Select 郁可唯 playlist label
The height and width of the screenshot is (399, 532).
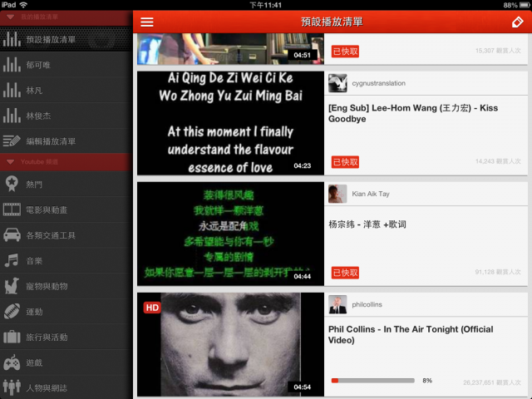[x=38, y=65]
